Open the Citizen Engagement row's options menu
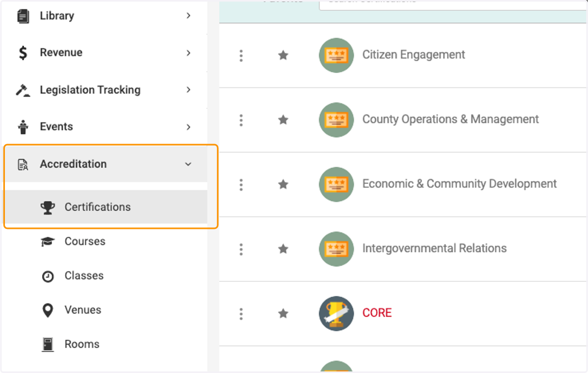The width and height of the screenshot is (588, 373). tap(241, 55)
